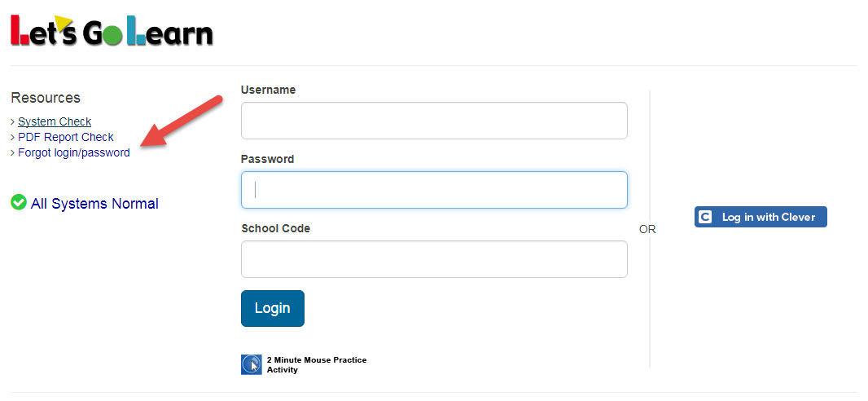Open the 2 Minute Mouse Practice Activity text
Viewport: 868px width, 401px height.
point(317,364)
